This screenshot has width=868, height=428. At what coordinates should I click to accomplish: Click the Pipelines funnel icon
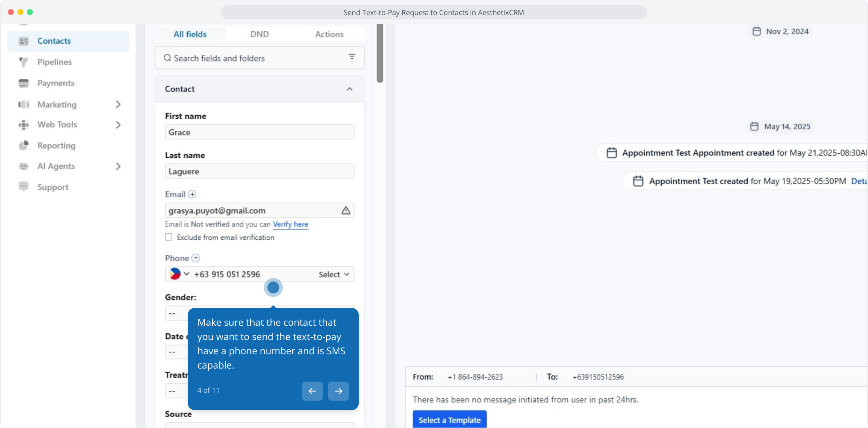point(24,62)
